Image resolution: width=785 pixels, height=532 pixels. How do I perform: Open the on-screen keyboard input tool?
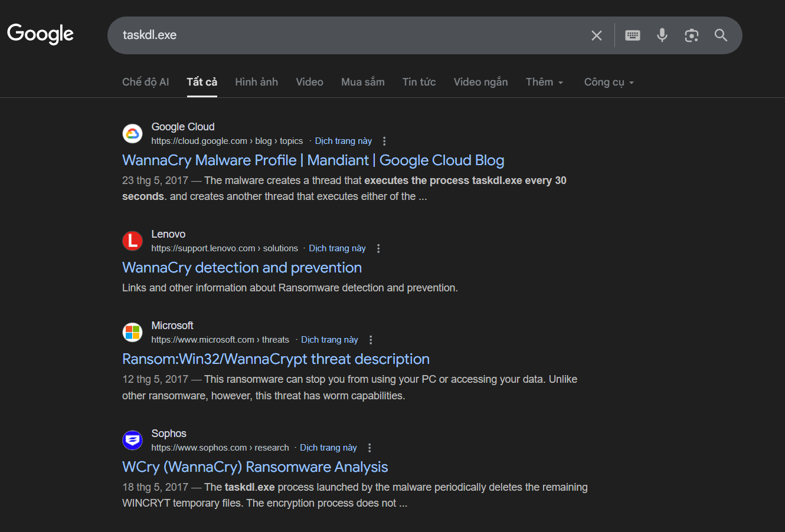click(x=633, y=35)
